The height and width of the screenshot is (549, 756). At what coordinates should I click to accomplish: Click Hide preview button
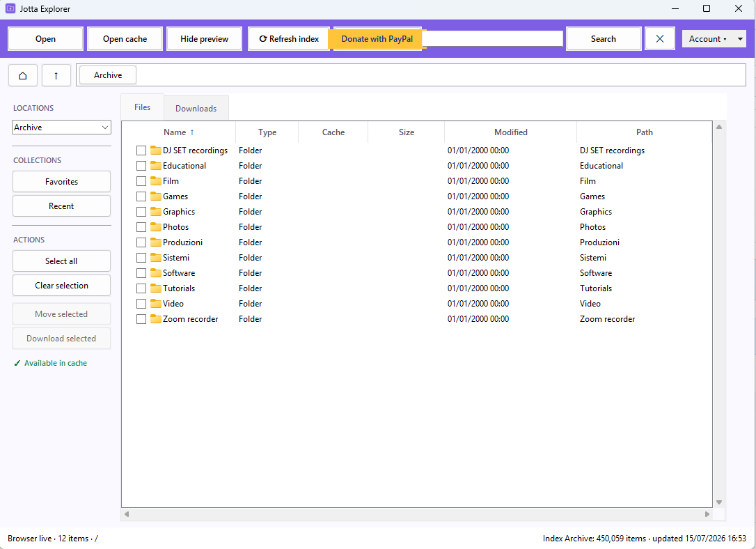tap(204, 39)
